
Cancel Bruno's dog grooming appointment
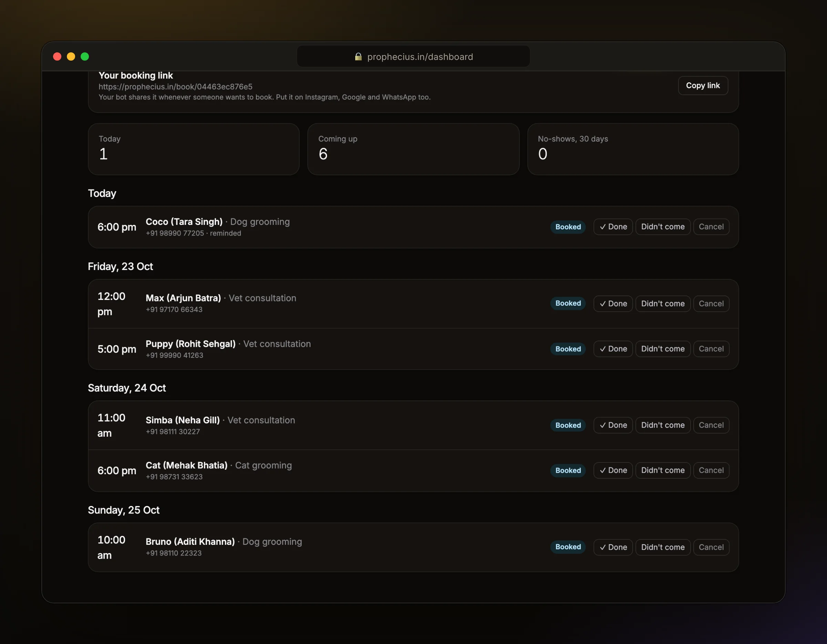(x=711, y=547)
